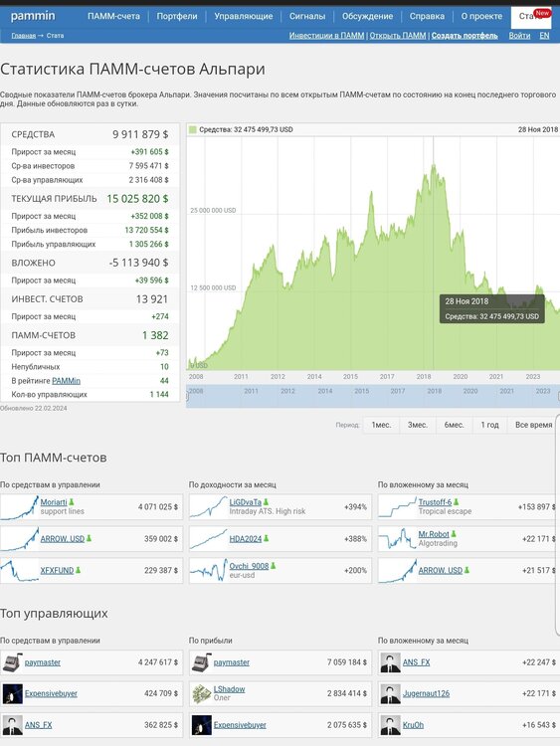560x746 pixels.
Task: Open ANS_FX avatar in monthly invested list
Action: (390, 662)
